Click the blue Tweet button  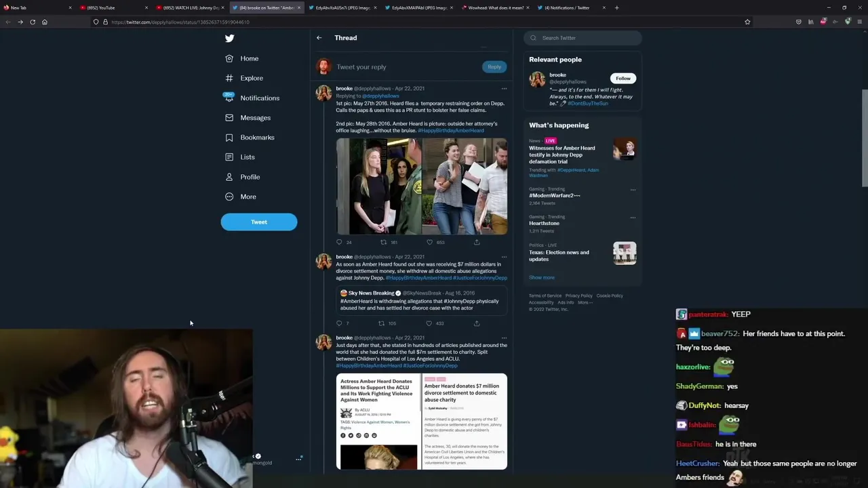click(259, 222)
